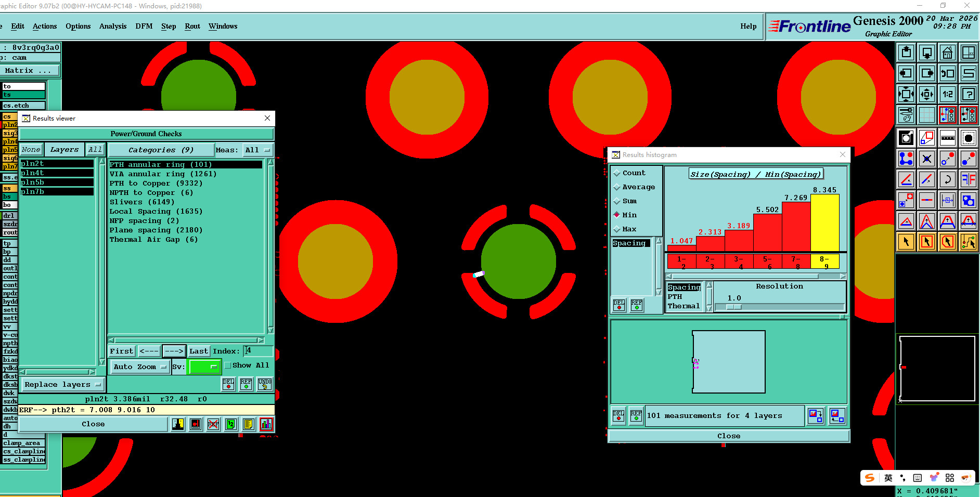Open the Options menu
Screen dimensions: 980x497
pos(78,27)
